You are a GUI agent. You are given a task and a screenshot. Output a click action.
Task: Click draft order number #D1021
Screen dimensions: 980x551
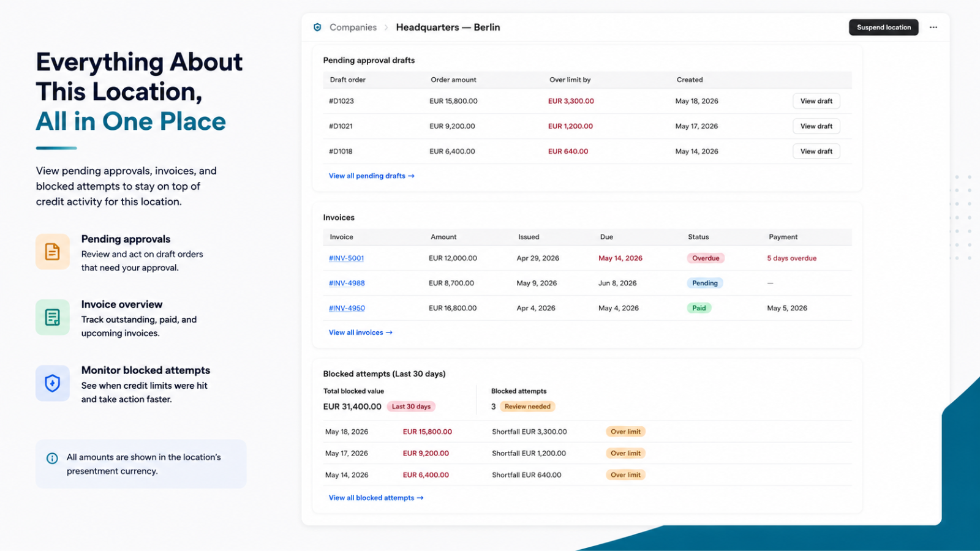pos(341,126)
